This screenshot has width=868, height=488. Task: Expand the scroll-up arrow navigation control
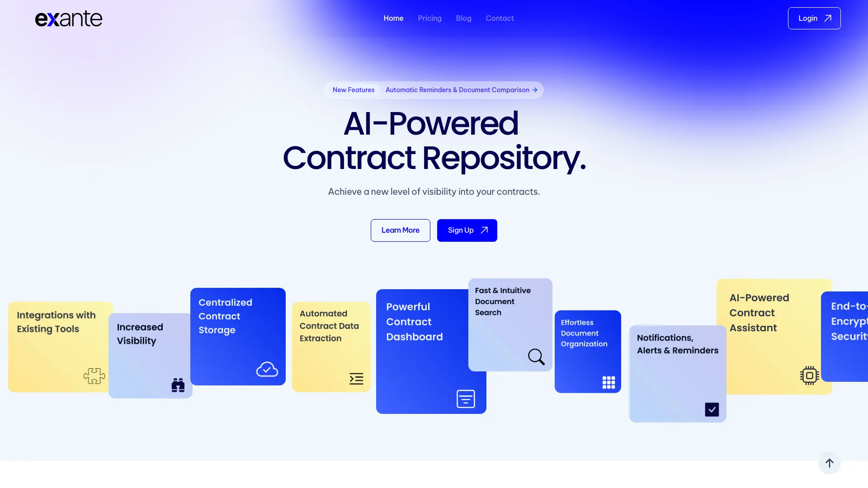(829, 463)
